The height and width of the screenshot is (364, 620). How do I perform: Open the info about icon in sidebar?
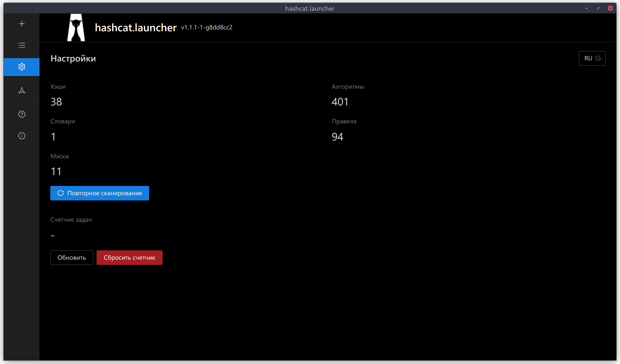point(22,136)
